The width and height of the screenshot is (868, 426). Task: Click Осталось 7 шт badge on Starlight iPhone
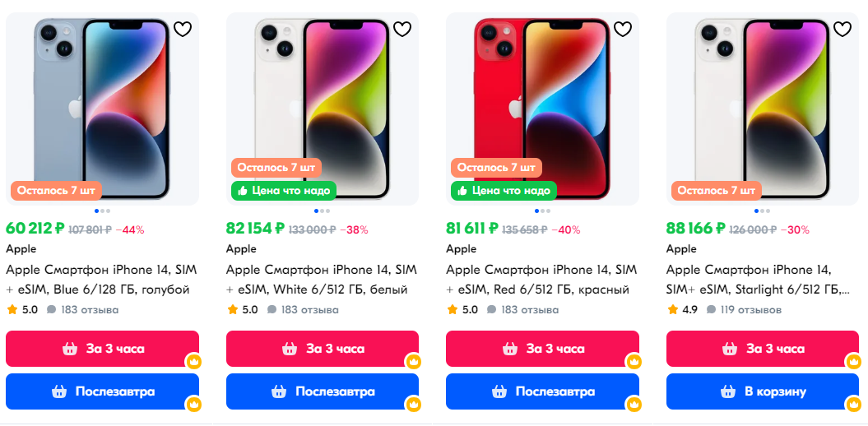[717, 191]
